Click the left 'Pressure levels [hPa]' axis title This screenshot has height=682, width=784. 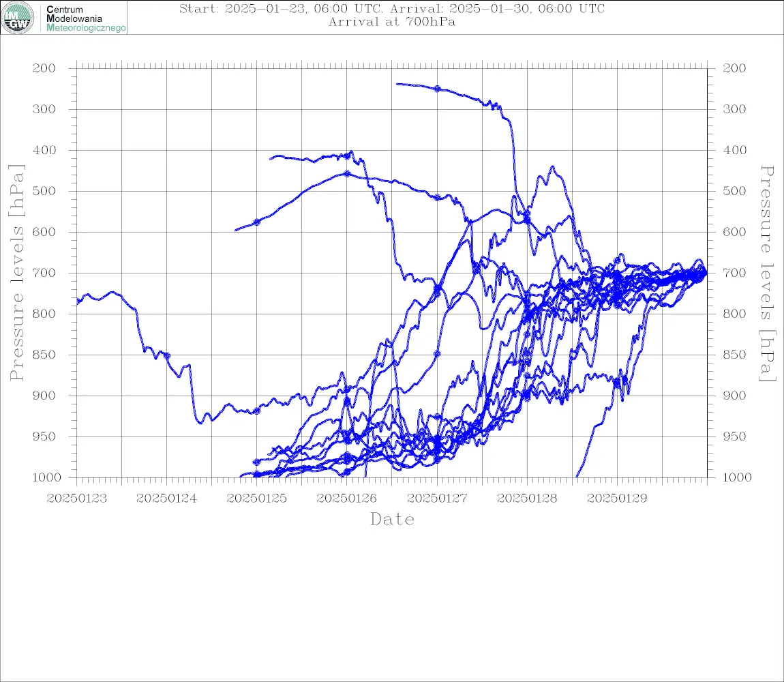tap(17, 273)
